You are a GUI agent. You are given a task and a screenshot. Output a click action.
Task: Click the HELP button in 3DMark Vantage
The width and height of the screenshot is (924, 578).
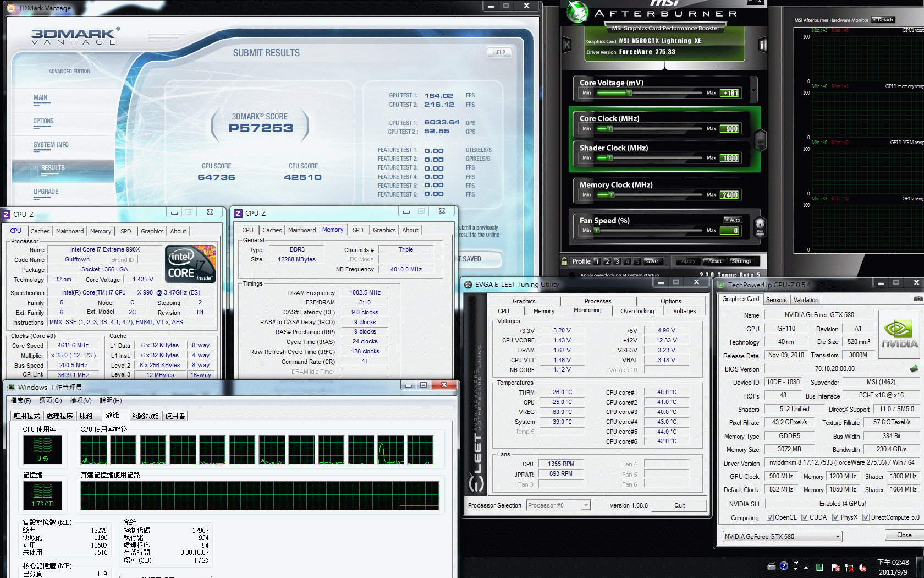pyautogui.click(x=499, y=52)
